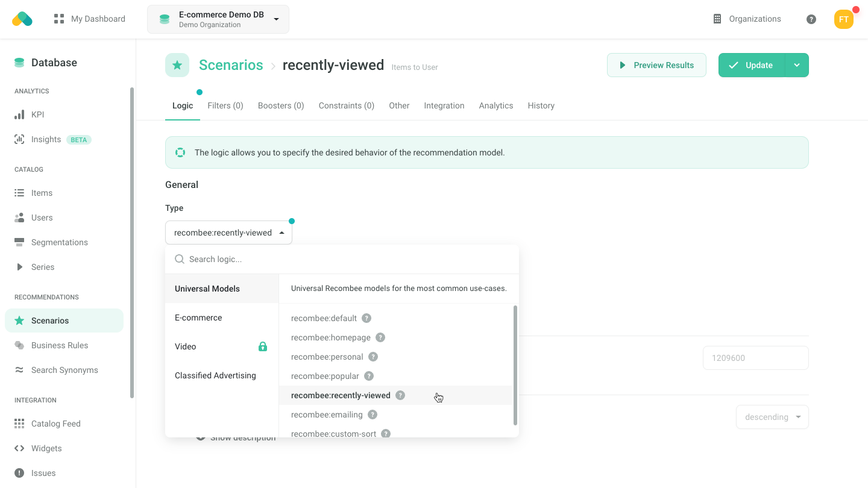Go to Scenarios breadcrumb link
This screenshot has width=868, height=488.
[x=231, y=65]
